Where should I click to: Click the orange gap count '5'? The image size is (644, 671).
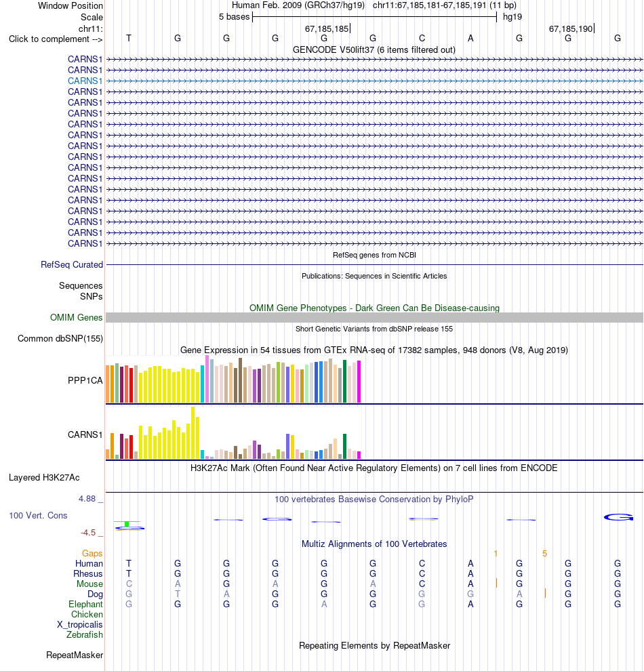click(545, 553)
